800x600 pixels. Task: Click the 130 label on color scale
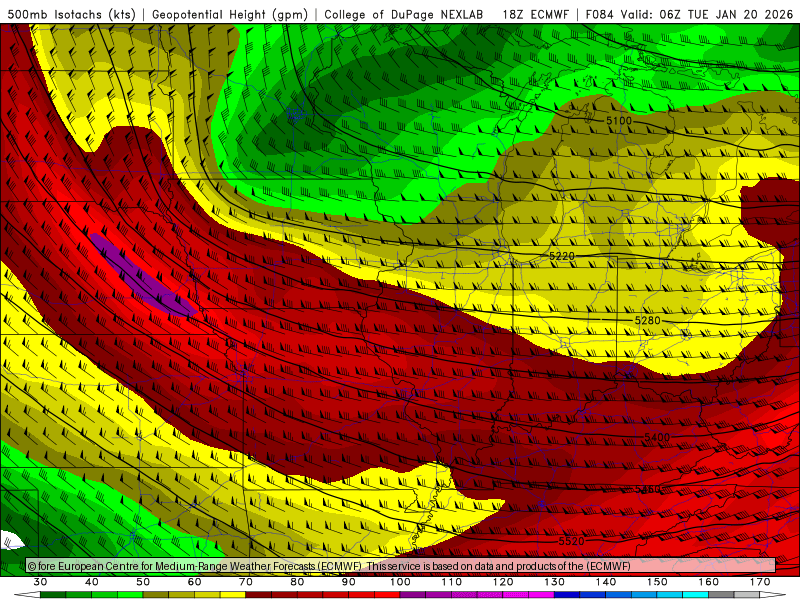click(x=555, y=582)
